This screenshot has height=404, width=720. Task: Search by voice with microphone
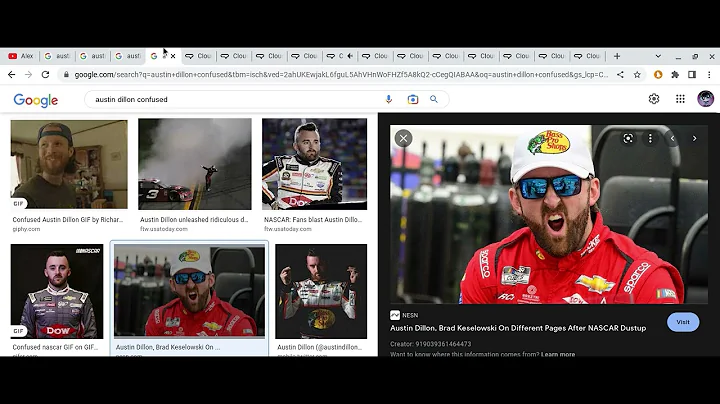click(x=389, y=99)
